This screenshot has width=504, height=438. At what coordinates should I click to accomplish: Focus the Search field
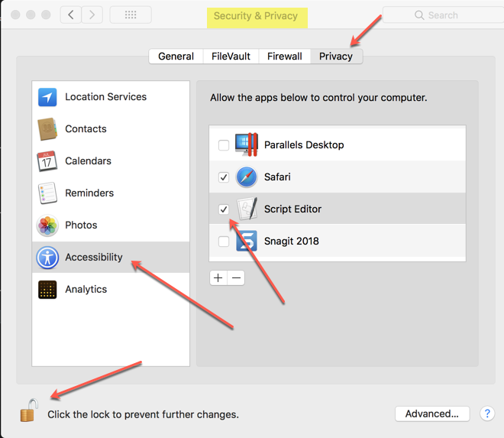pos(444,15)
